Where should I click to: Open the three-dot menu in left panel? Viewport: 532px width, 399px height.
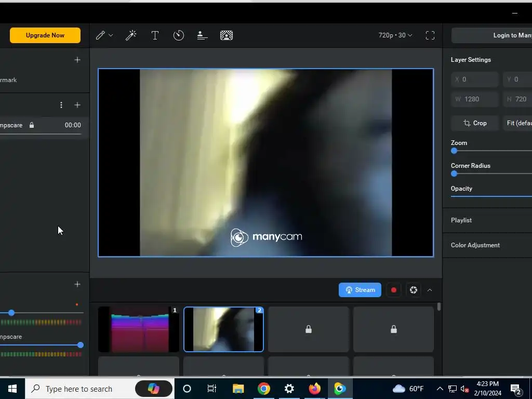point(61,105)
